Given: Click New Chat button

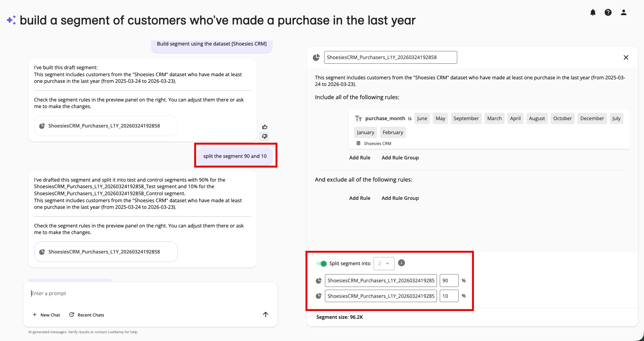Looking at the screenshot, I should point(46,315).
